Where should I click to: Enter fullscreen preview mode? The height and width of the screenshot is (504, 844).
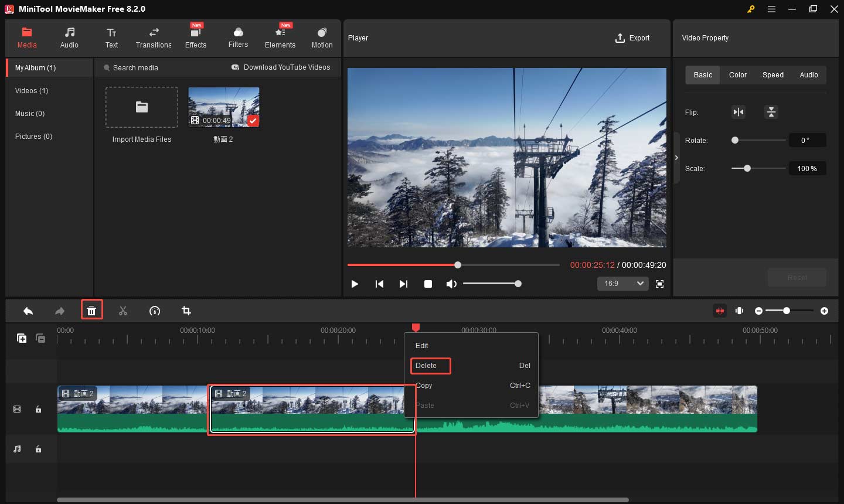[x=659, y=284]
